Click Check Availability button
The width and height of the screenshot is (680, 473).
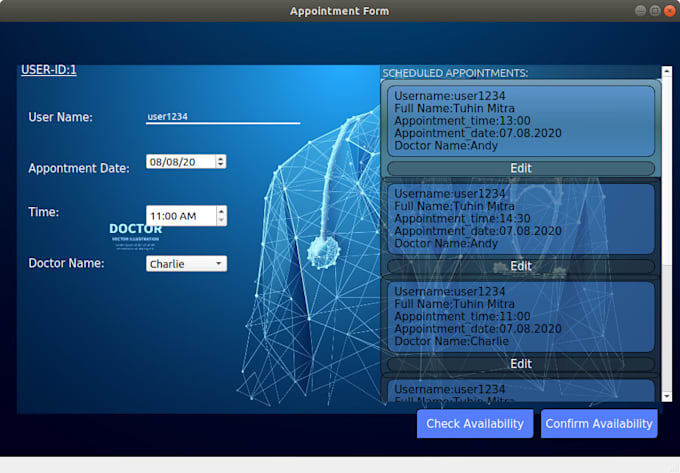coord(475,424)
